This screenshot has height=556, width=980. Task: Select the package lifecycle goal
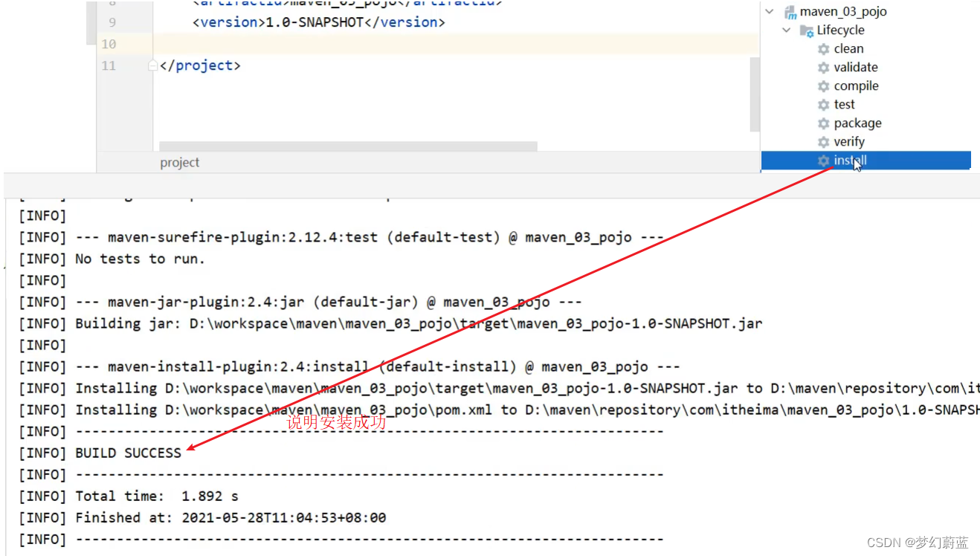click(x=857, y=123)
